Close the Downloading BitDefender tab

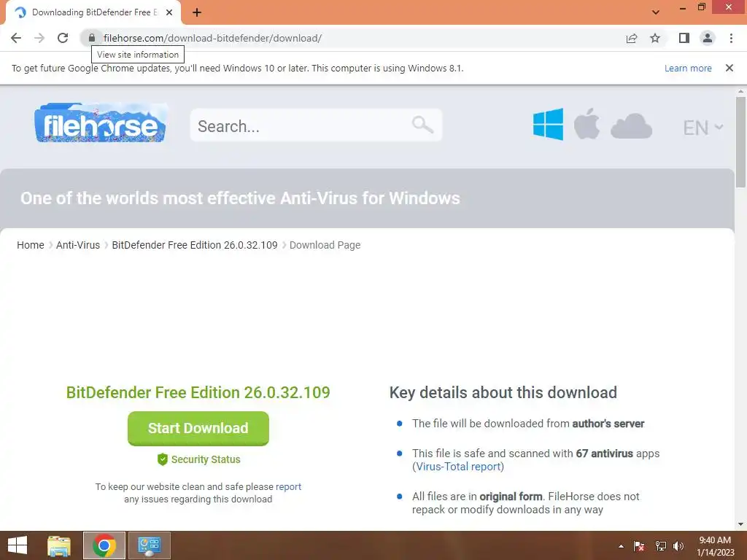pos(169,12)
